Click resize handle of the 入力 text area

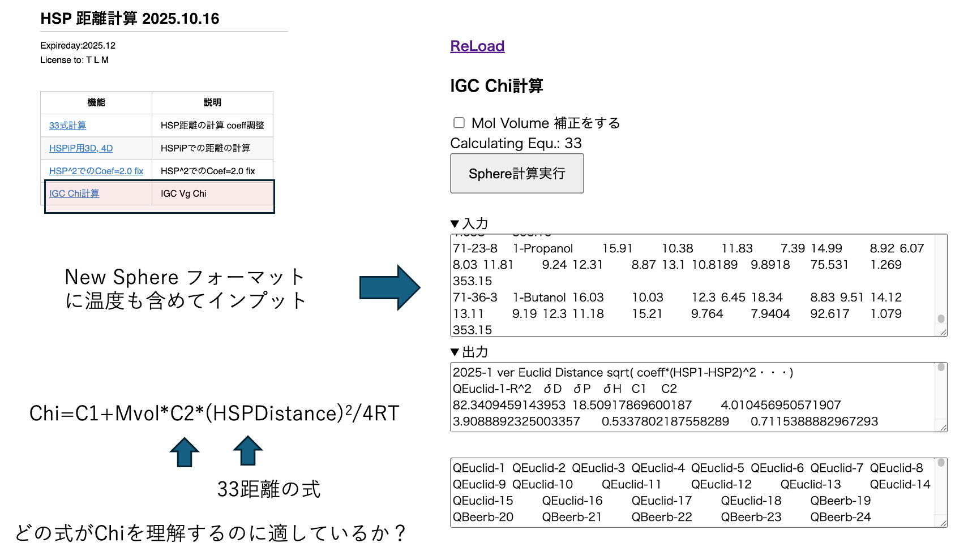(943, 332)
